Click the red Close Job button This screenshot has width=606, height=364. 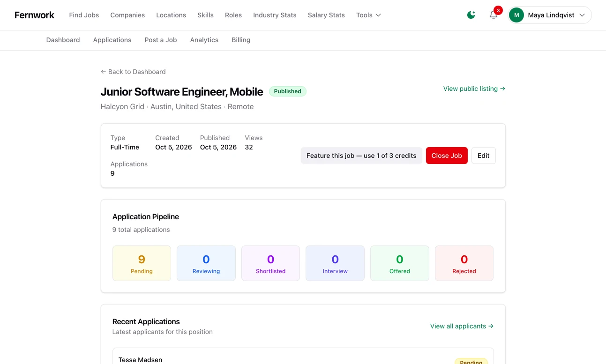tap(447, 156)
